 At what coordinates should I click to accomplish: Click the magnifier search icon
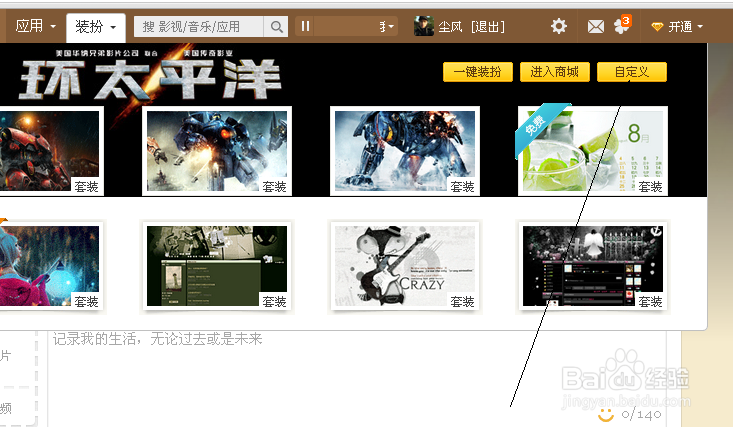(276, 27)
